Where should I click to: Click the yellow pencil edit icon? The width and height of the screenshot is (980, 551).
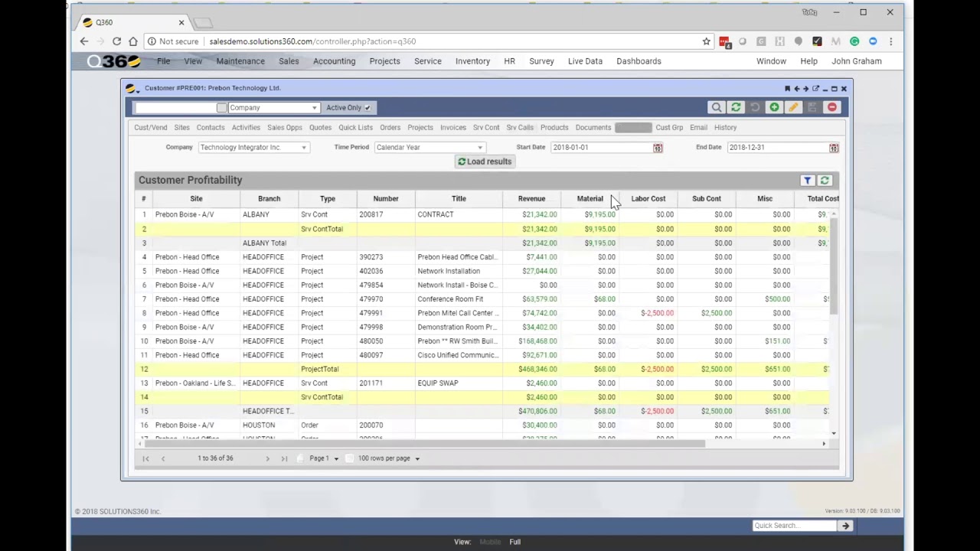coord(793,108)
